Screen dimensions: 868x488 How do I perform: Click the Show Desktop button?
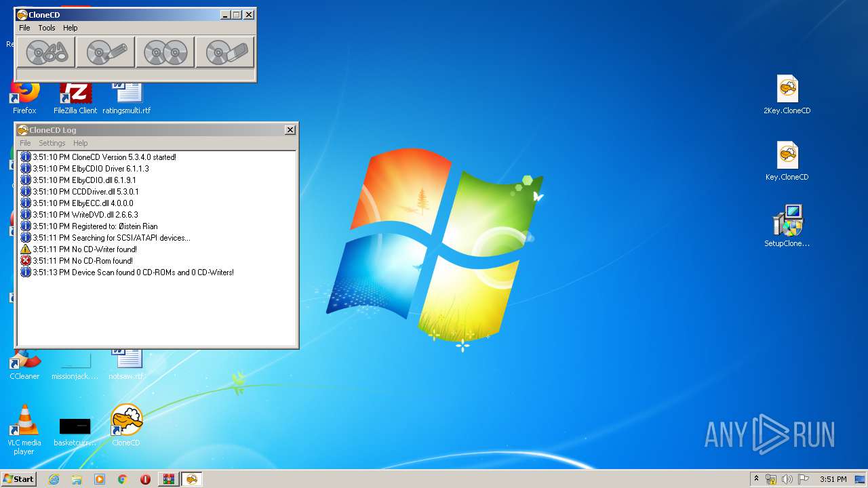(861, 479)
